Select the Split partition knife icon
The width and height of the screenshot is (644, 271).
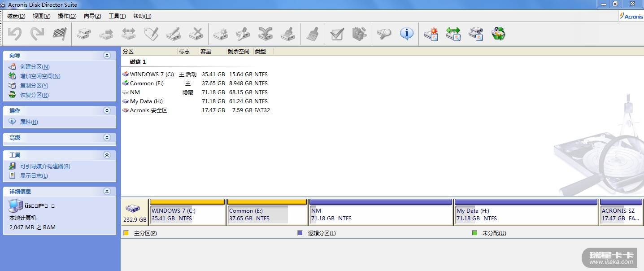[x=243, y=34]
